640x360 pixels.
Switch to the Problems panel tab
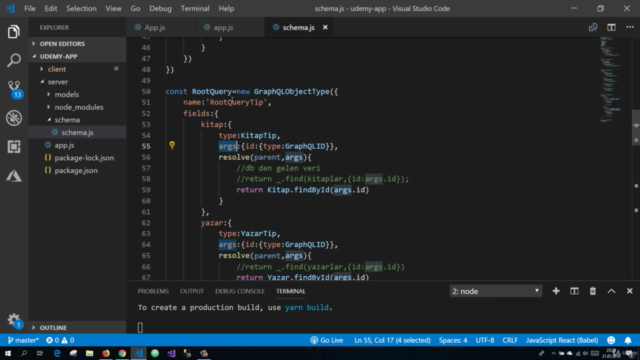tap(153, 291)
